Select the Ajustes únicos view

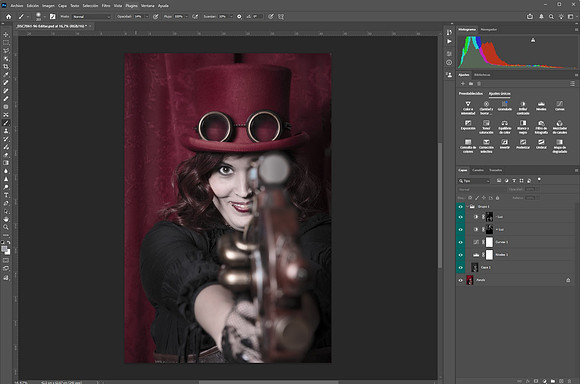499,94
